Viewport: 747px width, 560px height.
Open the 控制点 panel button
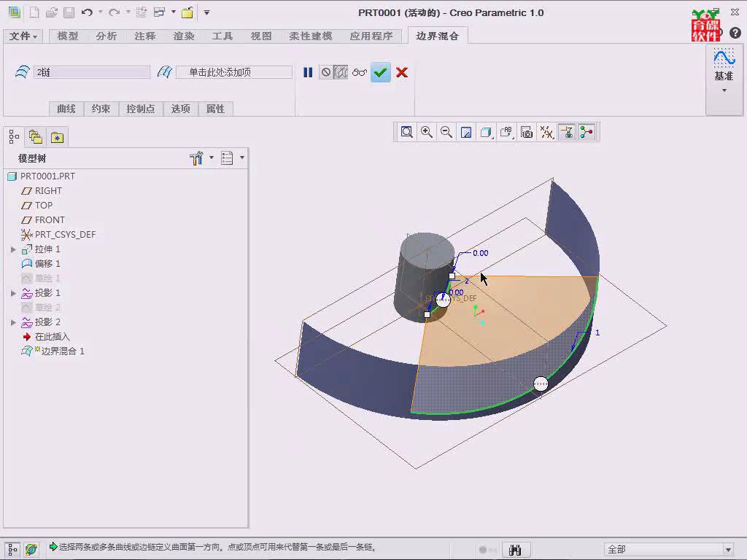tap(141, 109)
